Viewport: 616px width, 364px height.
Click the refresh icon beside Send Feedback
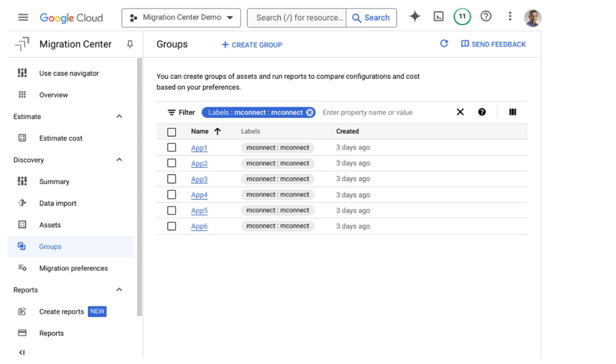(x=444, y=44)
